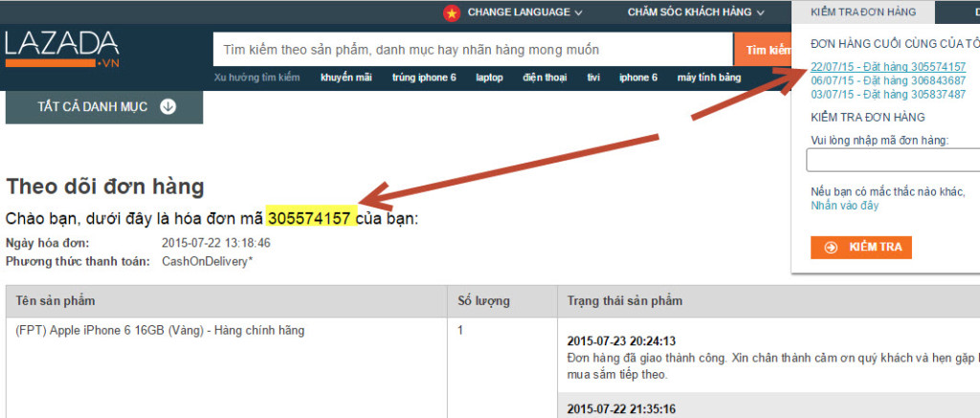Viewport: 980px width, 418px height.
Task: Expand the Tất cả danh mục category menu
Action: 104,107
